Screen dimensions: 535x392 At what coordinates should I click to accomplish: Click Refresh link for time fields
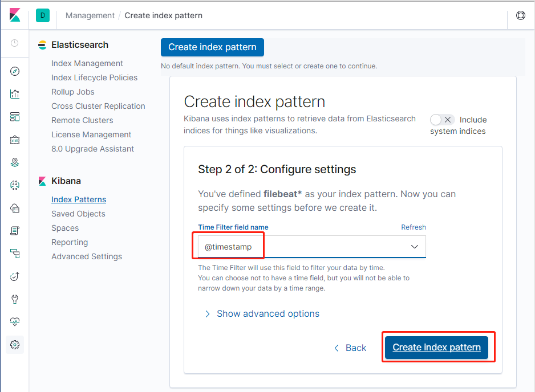413,227
